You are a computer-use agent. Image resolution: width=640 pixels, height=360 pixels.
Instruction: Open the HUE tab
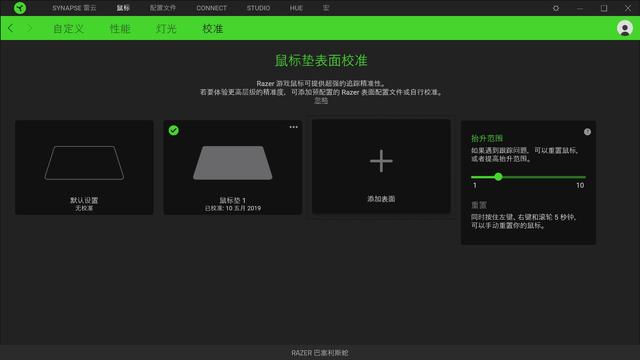tap(296, 8)
